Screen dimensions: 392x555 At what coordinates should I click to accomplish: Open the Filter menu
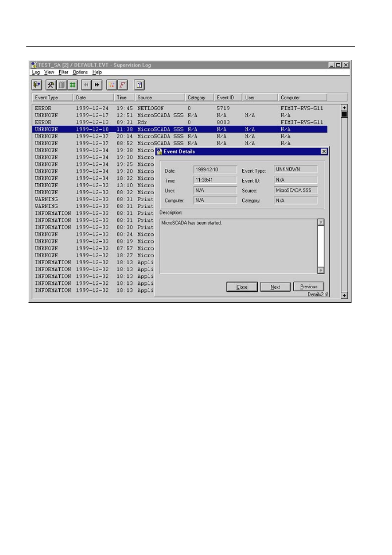(x=63, y=72)
